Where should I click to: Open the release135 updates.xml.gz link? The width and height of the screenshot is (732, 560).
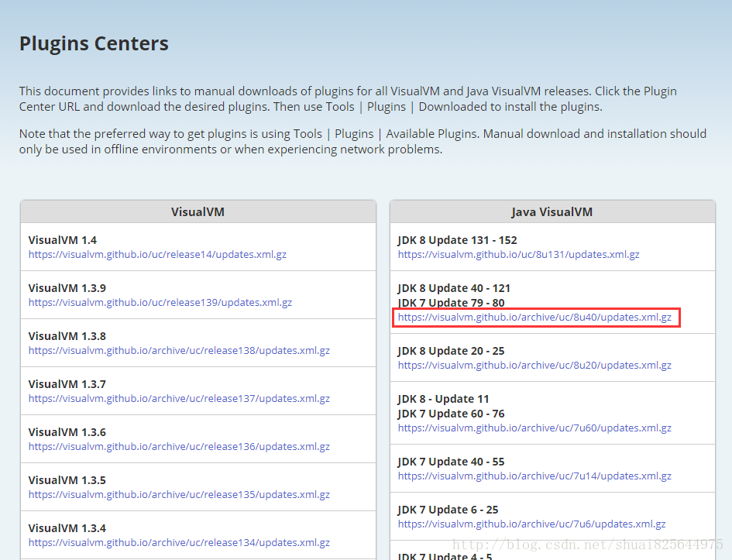(x=179, y=495)
